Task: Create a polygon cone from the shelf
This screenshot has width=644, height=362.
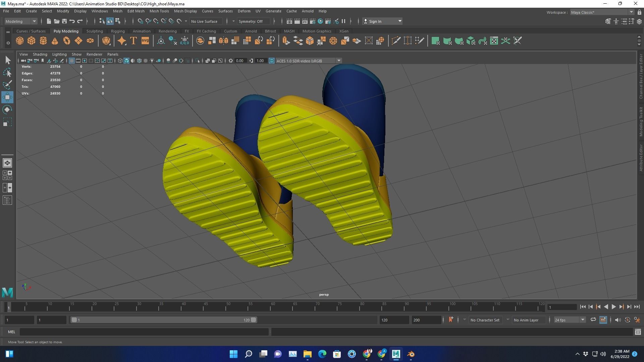Action: coord(55,41)
